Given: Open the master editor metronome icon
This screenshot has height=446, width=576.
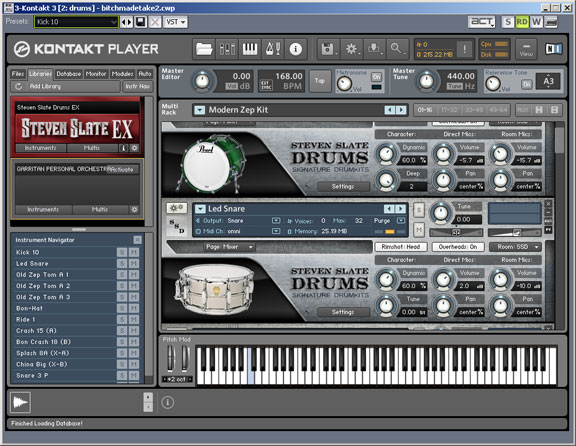Looking at the screenshot, I should click(x=273, y=49).
